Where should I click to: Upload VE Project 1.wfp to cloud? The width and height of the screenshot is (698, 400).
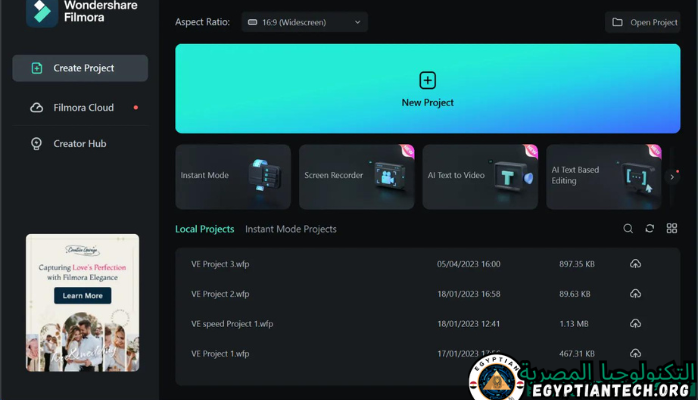(635, 353)
